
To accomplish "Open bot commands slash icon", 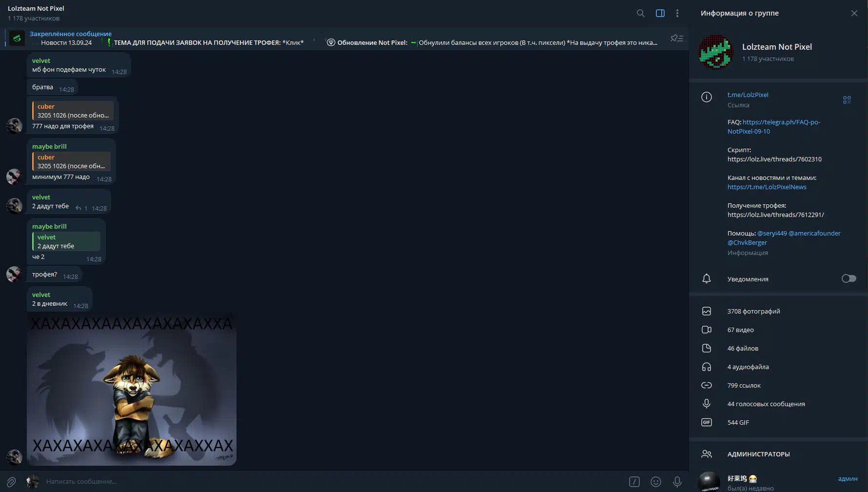I will (x=634, y=482).
